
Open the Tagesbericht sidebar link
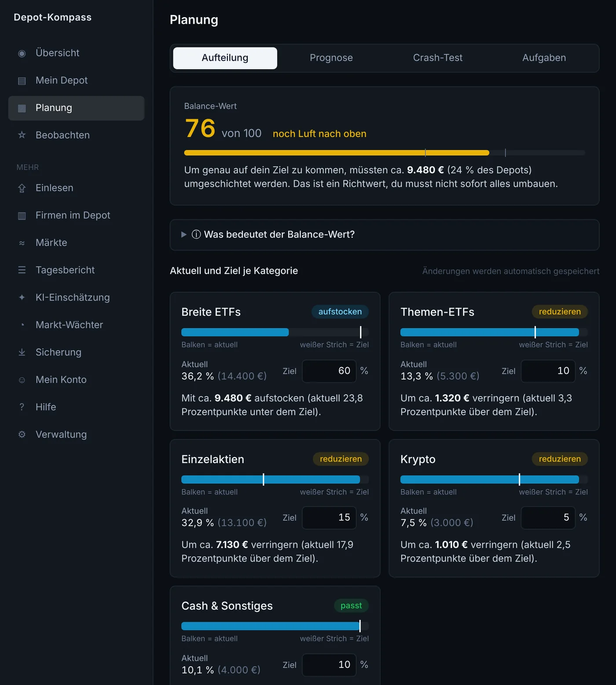pyautogui.click(x=76, y=270)
